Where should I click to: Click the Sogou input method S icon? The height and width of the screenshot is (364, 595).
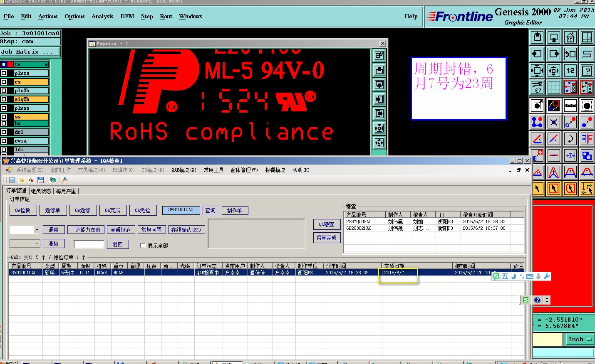pyautogui.click(x=496, y=276)
